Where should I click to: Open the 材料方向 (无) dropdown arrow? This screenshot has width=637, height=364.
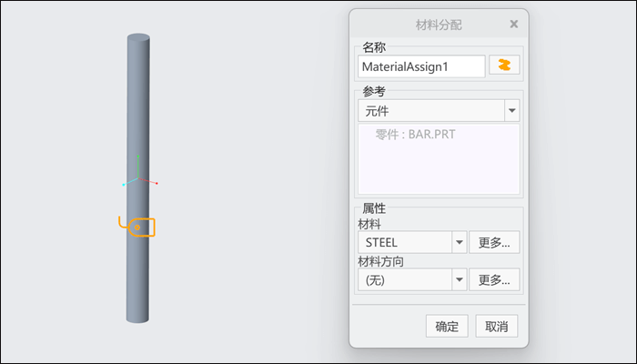coord(460,280)
